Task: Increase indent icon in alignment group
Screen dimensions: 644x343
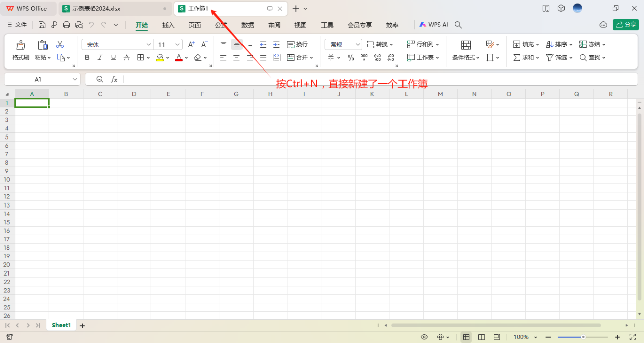Action: [x=276, y=44]
